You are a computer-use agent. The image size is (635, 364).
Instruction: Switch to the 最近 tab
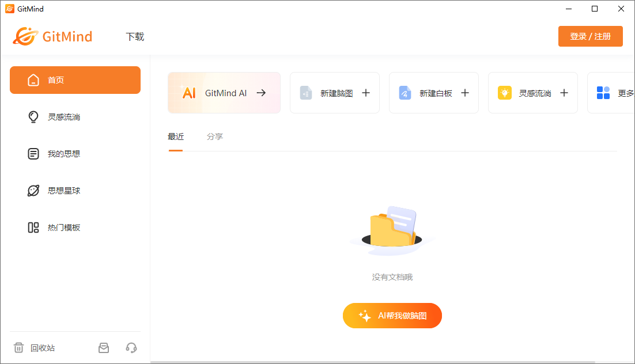[176, 136]
